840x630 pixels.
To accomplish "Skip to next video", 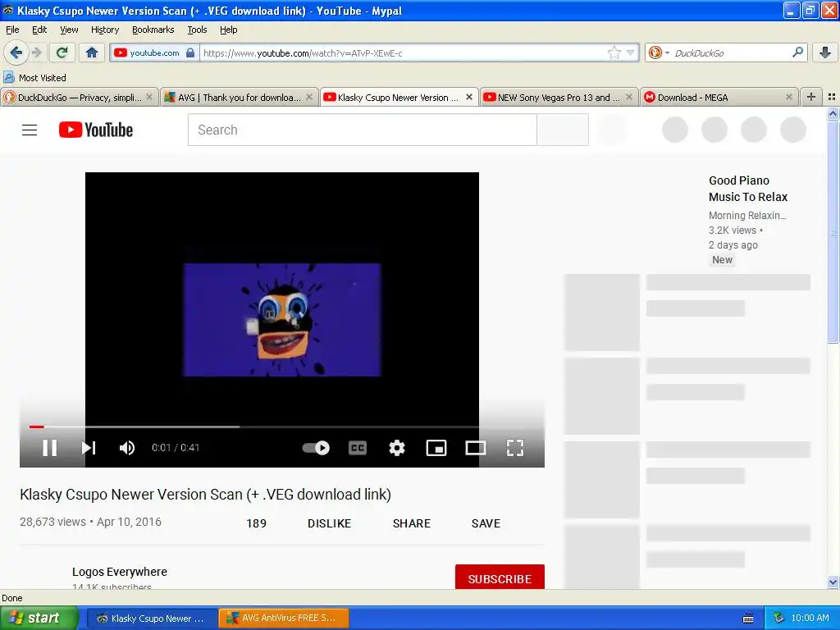I will (x=89, y=448).
